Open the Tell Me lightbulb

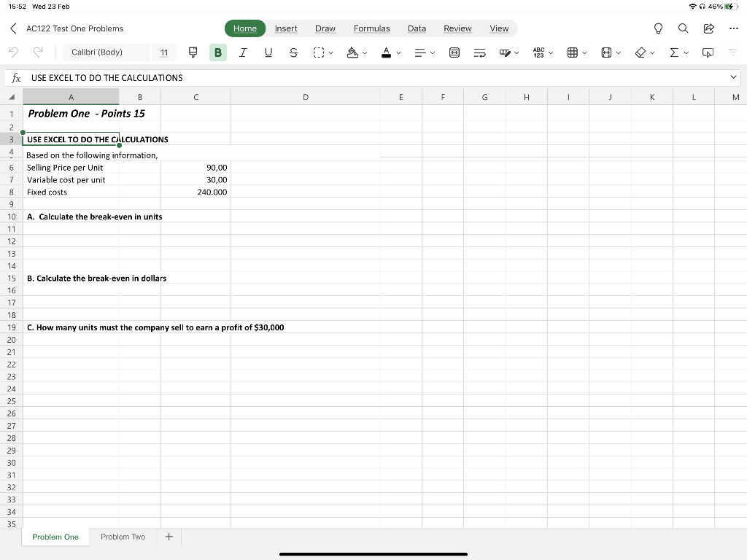[x=658, y=28]
